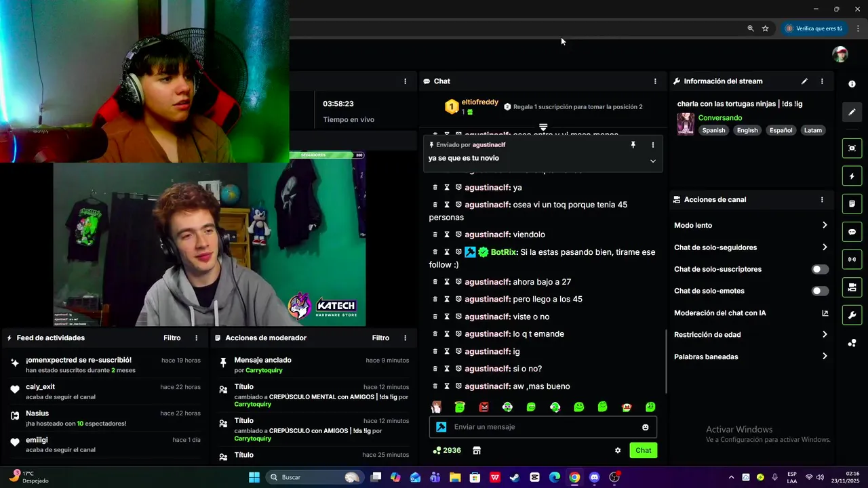Viewport: 868px width, 488px height.
Task: Expand Chat de solo-seguidores settings
Action: pos(751,247)
